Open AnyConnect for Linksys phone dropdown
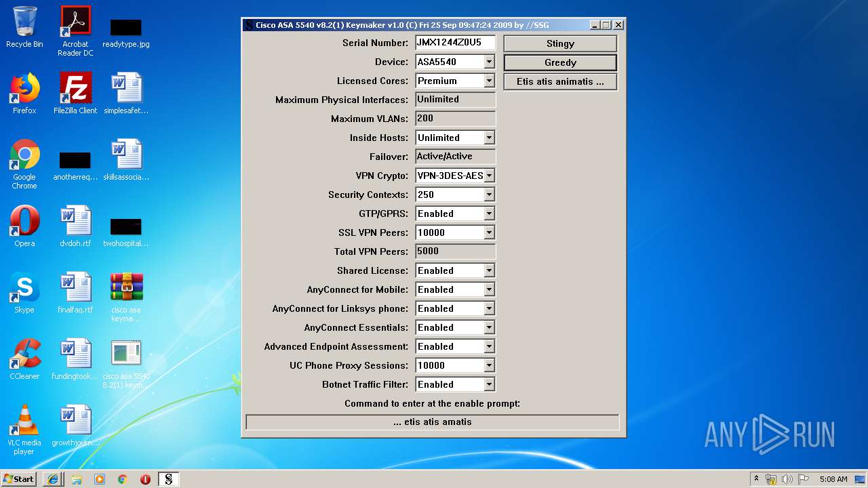 click(x=489, y=308)
